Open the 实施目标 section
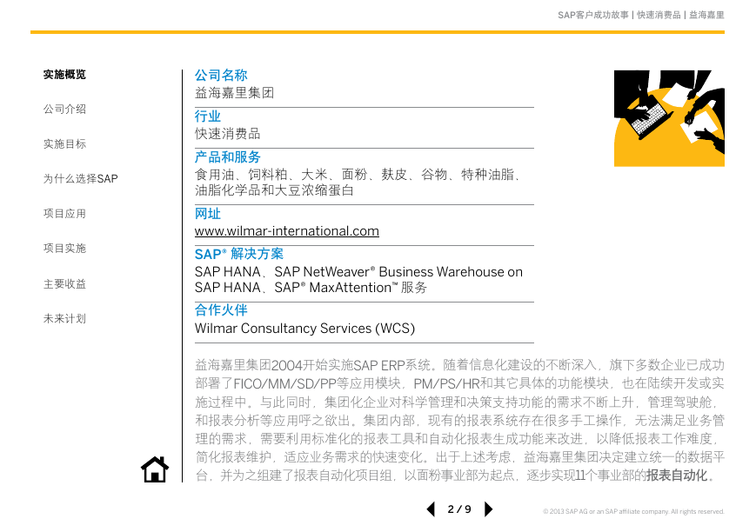756x532 pixels. (x=64, y=143)
